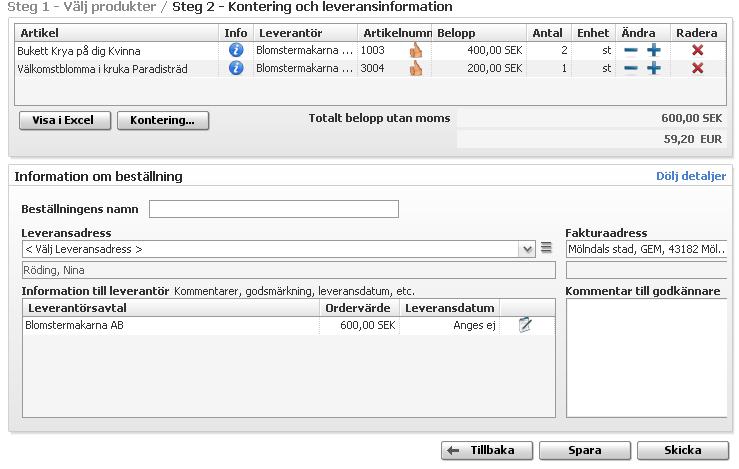Focus the Beställningens namn field

tap(274, 209)
